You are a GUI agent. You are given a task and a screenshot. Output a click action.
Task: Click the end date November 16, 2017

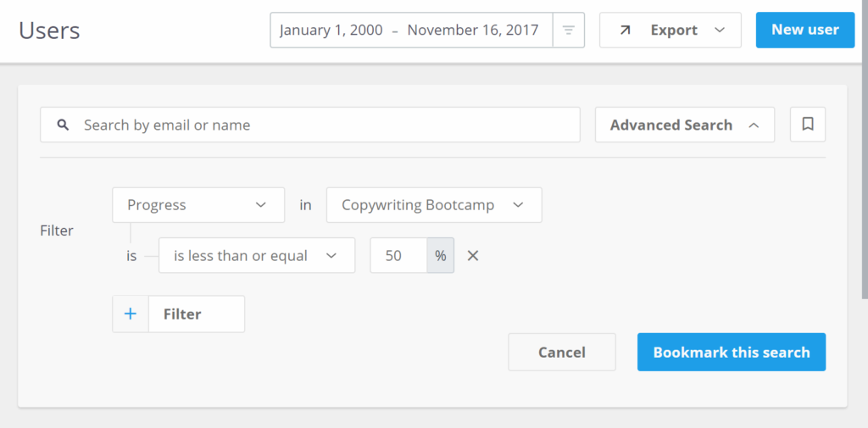(473, 30)
